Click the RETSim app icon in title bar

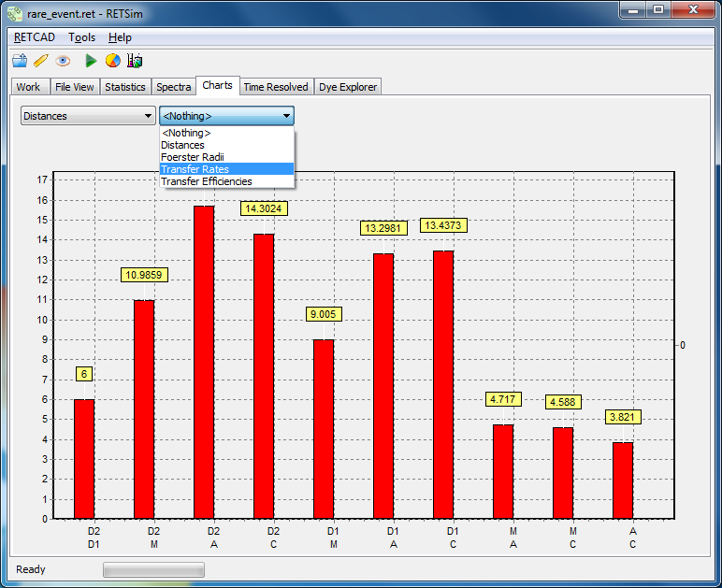[15, 14]
